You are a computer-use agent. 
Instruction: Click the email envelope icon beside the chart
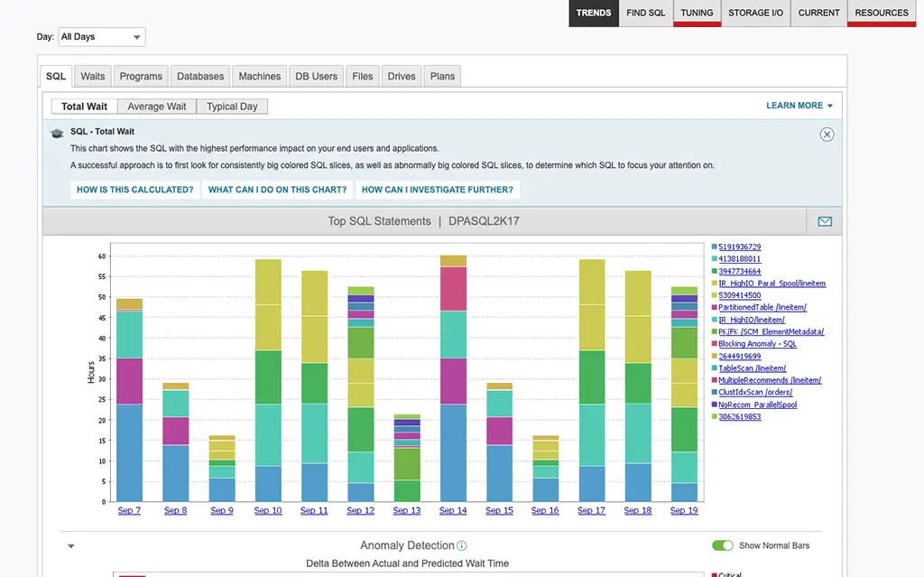[824, 220]
